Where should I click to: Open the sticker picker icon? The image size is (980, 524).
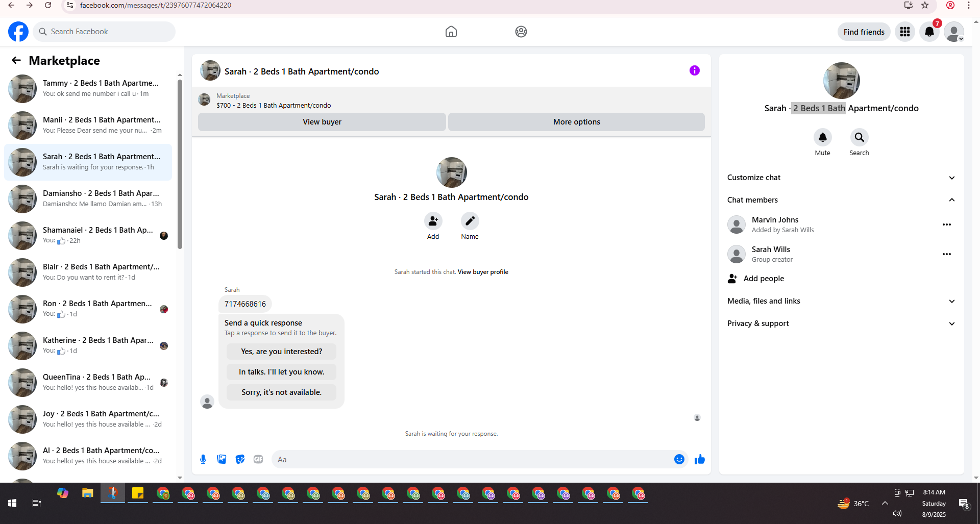(x=240, y=459)
